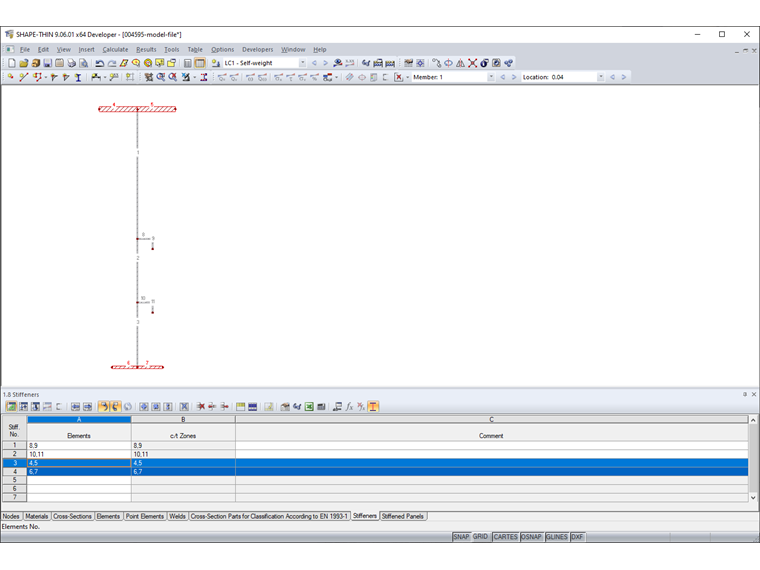Switch to the Nodes tab
The image size is (760, 570).
11,516
